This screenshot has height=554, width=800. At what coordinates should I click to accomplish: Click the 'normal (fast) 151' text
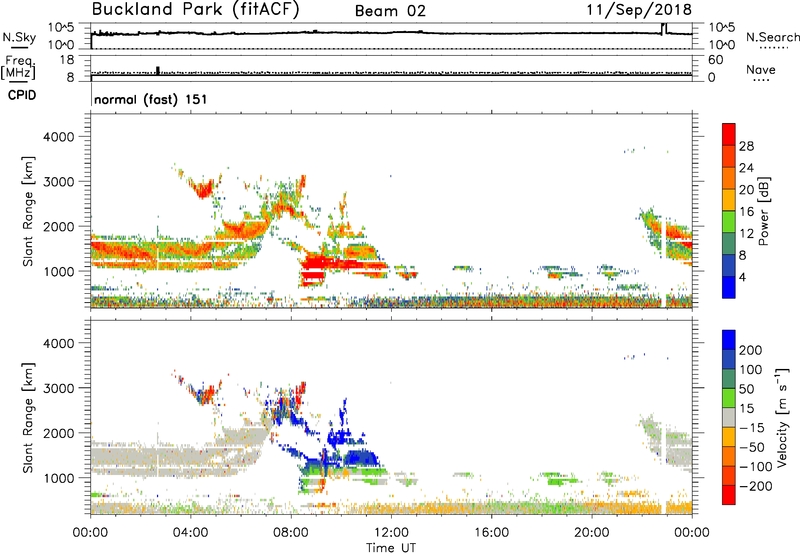[151, 99]
